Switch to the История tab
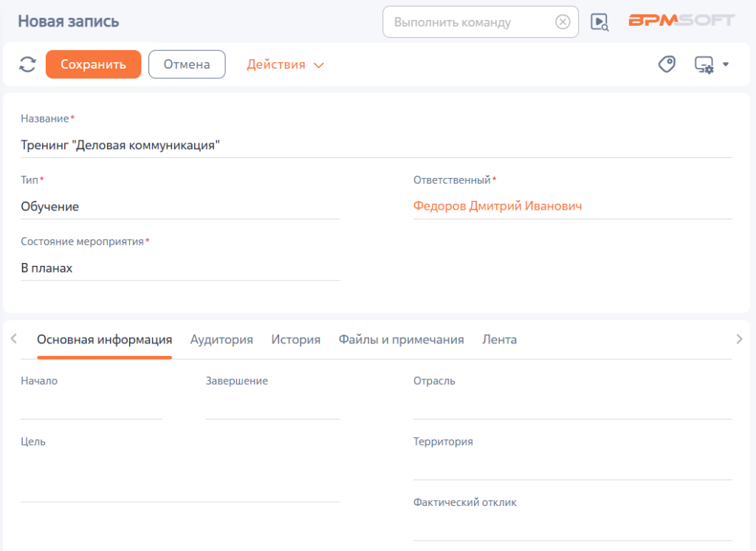 point(295,340)
